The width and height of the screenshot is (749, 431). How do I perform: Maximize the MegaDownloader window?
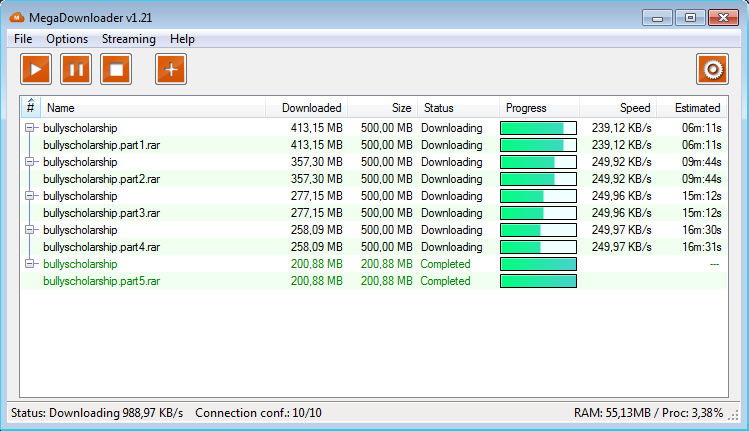pyautogui.click(x=690, y=18)
